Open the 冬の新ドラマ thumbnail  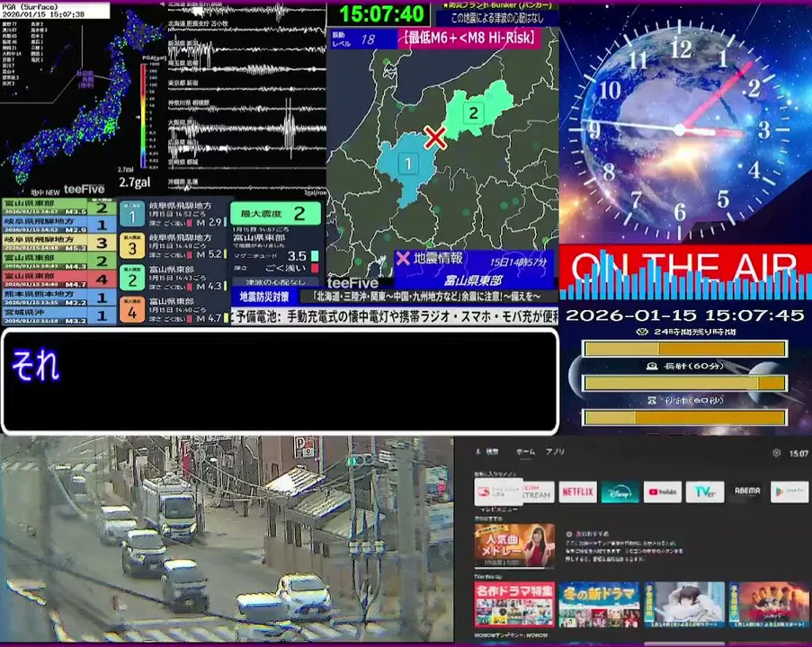coord(599,605)
